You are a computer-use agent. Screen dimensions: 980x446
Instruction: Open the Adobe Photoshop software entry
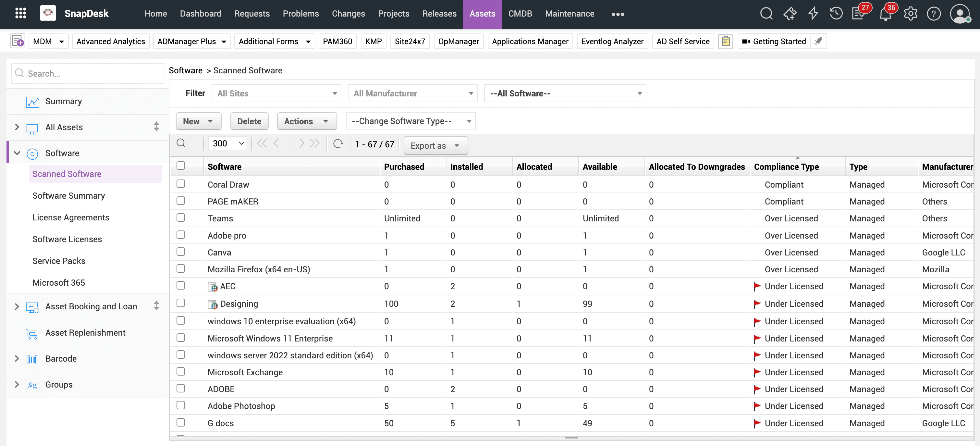tap(241, 406)
